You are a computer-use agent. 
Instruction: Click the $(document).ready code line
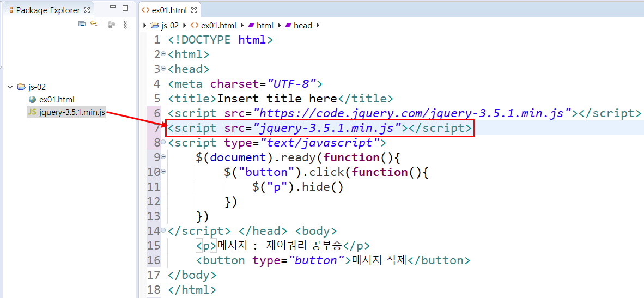[298, 157]
